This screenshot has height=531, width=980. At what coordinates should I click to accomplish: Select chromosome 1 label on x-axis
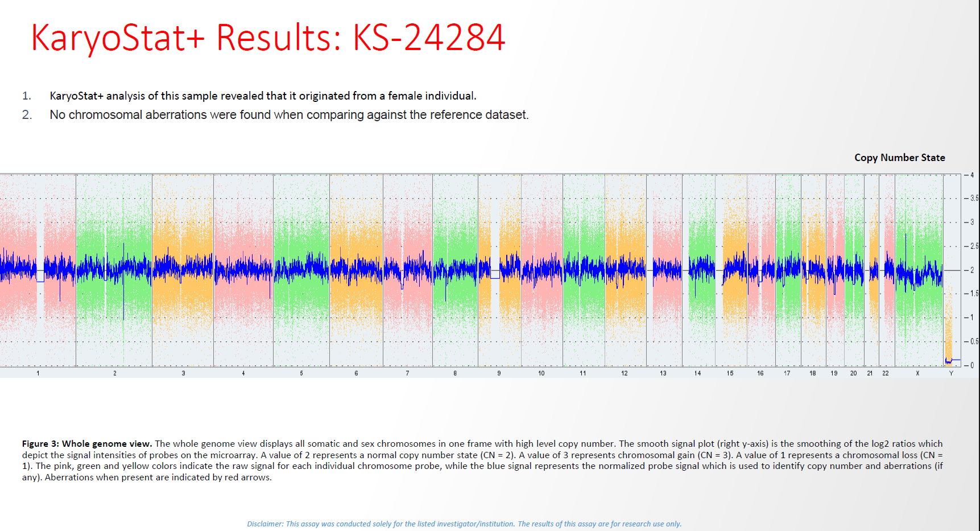(x=38, y=373)
